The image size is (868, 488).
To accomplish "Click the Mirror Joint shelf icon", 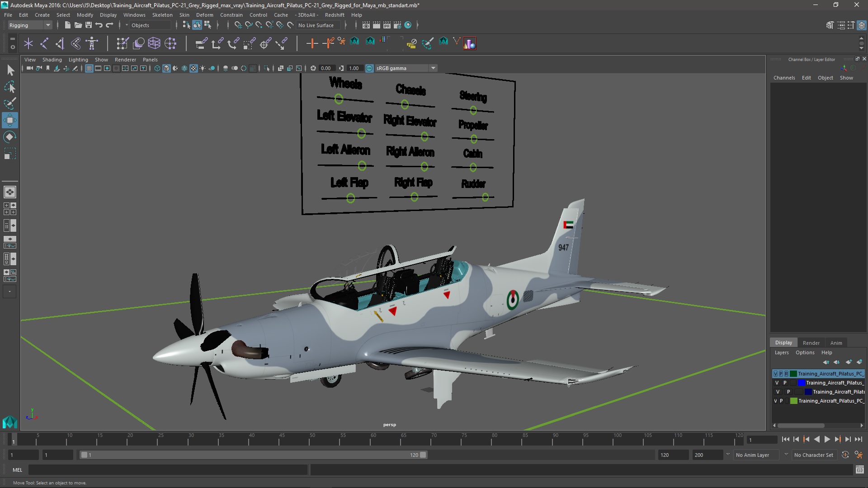I will click(76, 43).
